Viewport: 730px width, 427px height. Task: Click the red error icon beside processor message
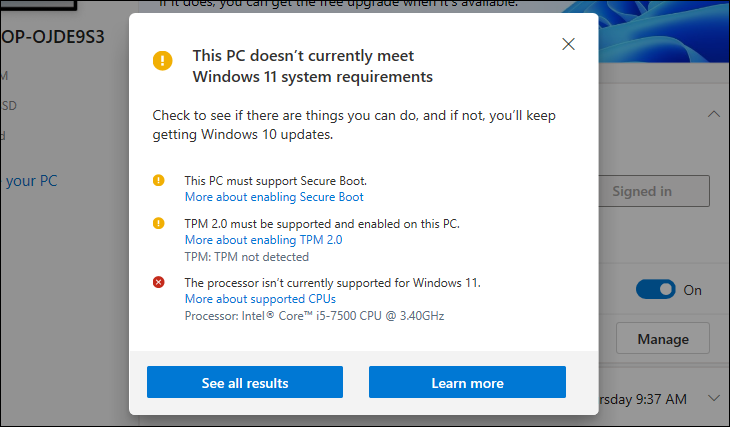pos(158,283)
